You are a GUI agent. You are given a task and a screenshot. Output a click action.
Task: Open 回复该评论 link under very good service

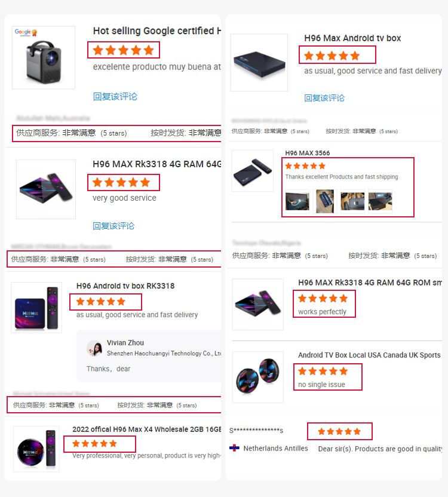click(113, 226)
